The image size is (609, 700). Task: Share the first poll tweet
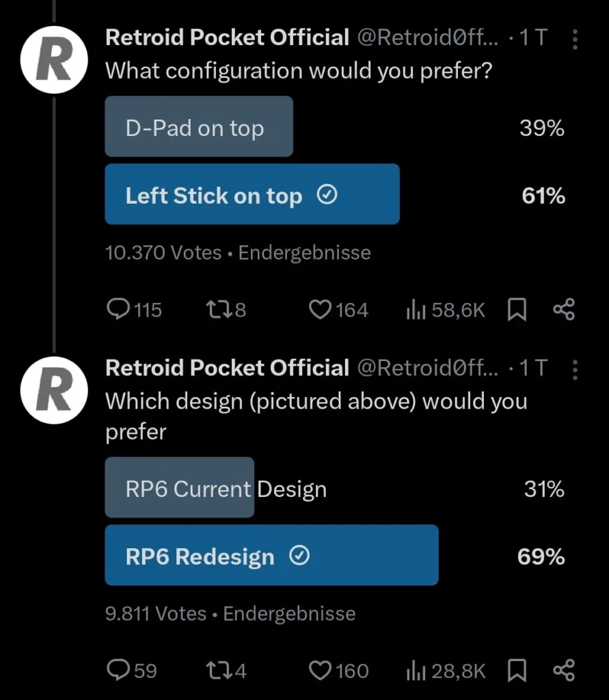(x=564, y=310)
